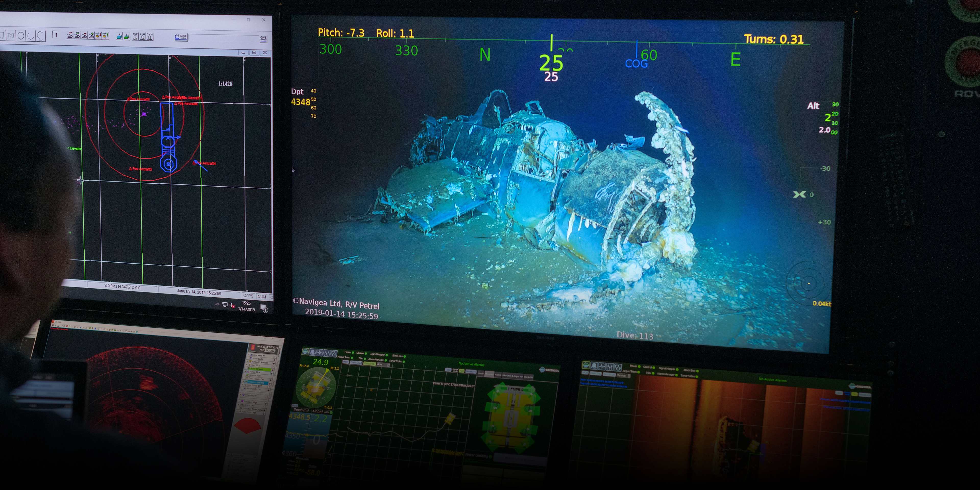Screen dimensions: 980x490
Task: Open the ROV dropdown selector
Action: tap(384, 365)
